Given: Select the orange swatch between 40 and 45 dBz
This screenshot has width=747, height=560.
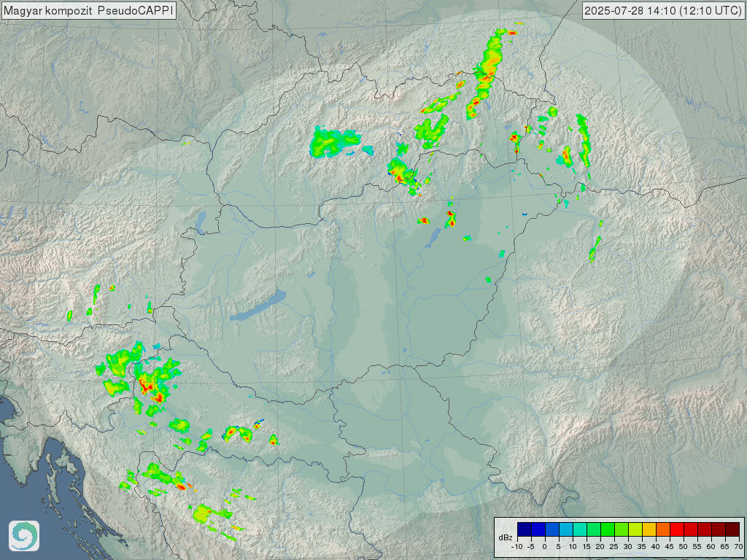Looking at the screenshot, I should 662,529.
